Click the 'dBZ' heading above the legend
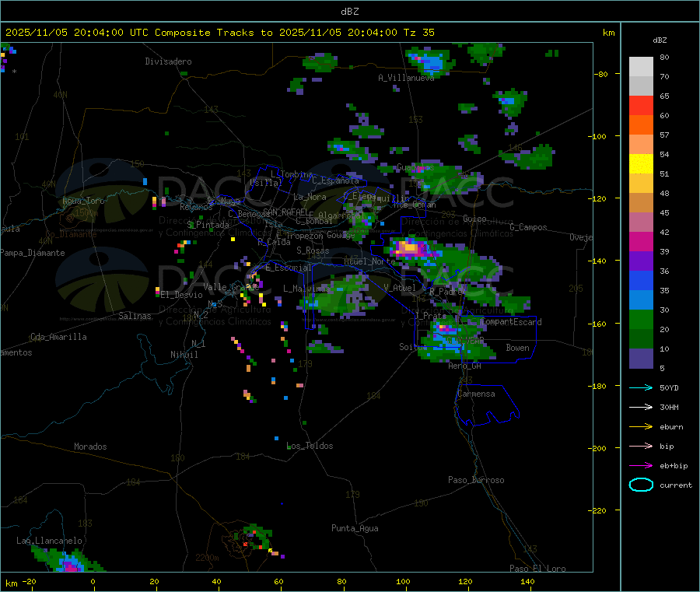700x592 pixels. click(x=660, y=40)
